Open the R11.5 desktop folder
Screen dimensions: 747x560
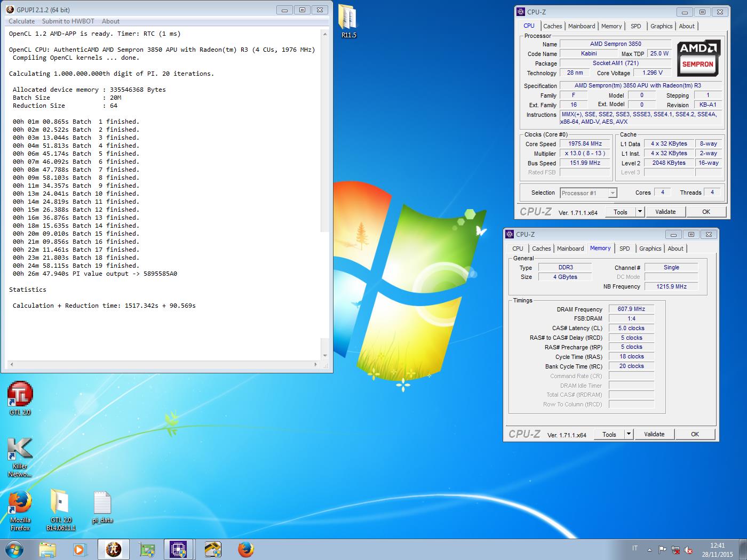[x=348, y=21]
